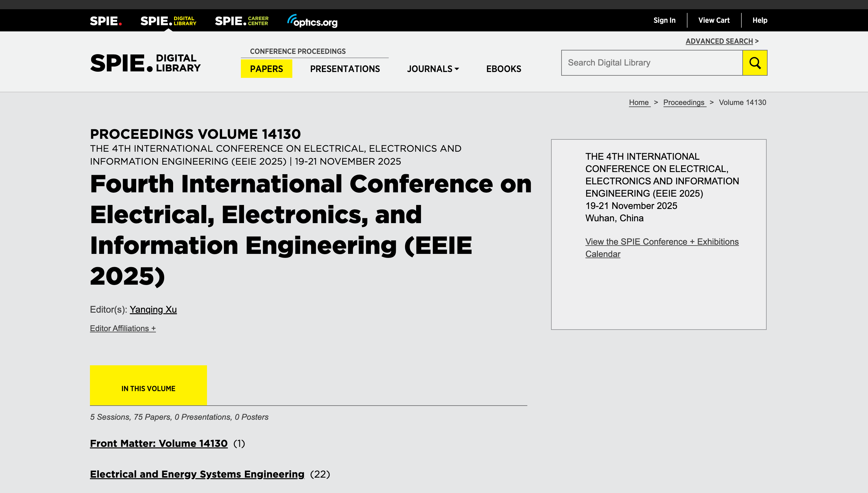
Task: Open the optics.org logo link
Action: tap(312, 21)
